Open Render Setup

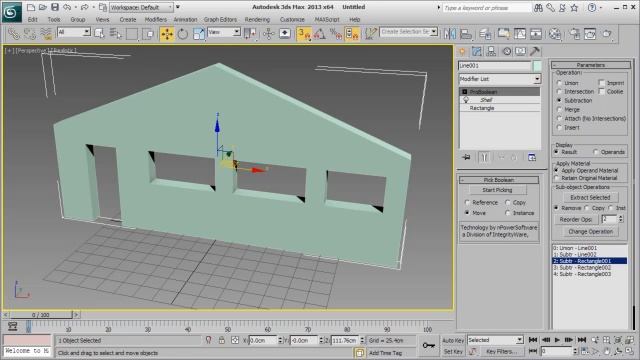pyautogui.click(x=575, y=34)
